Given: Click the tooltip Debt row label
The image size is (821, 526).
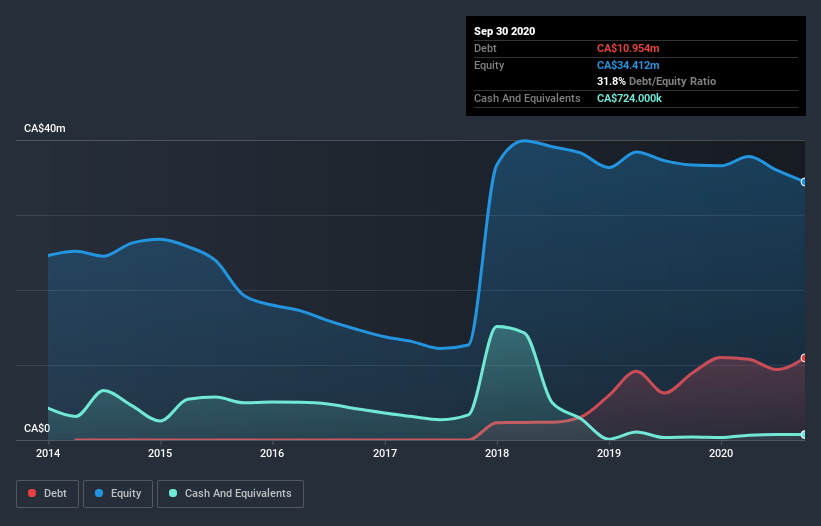Looking at the screenshot, I should click(x=485, y=48).
